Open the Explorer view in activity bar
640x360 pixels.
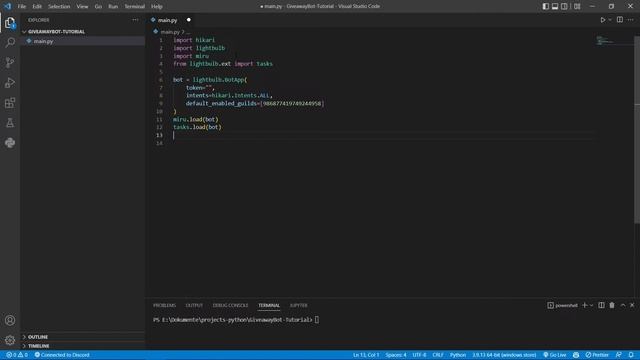[10, 23]
